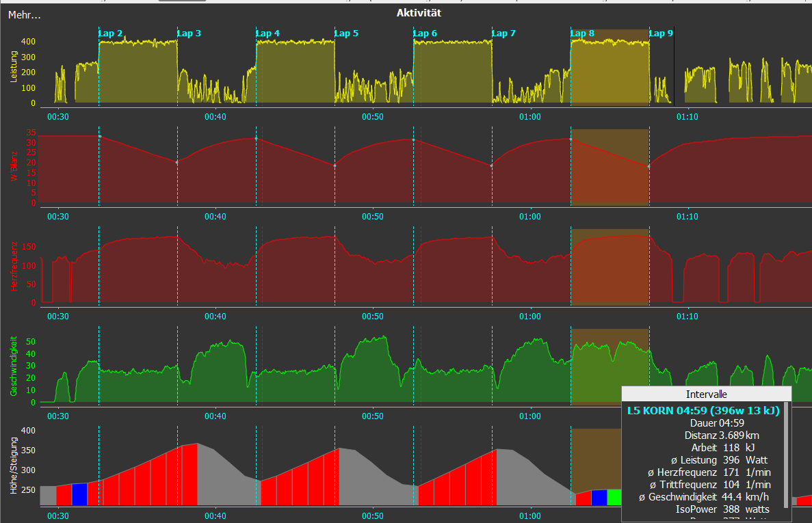Open the Mehr... menu
The height and width of the screenshot is (523, 812).
pyautogui.click(x=25, y=14)
